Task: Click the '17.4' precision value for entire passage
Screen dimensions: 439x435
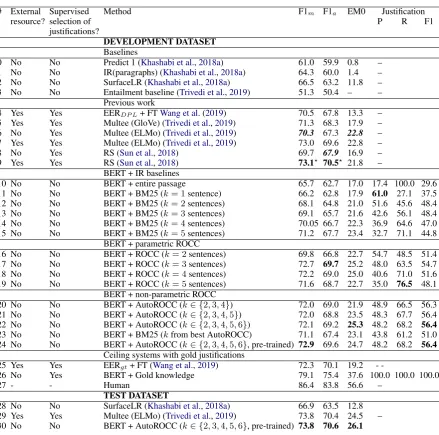Action: coord(380,184)
